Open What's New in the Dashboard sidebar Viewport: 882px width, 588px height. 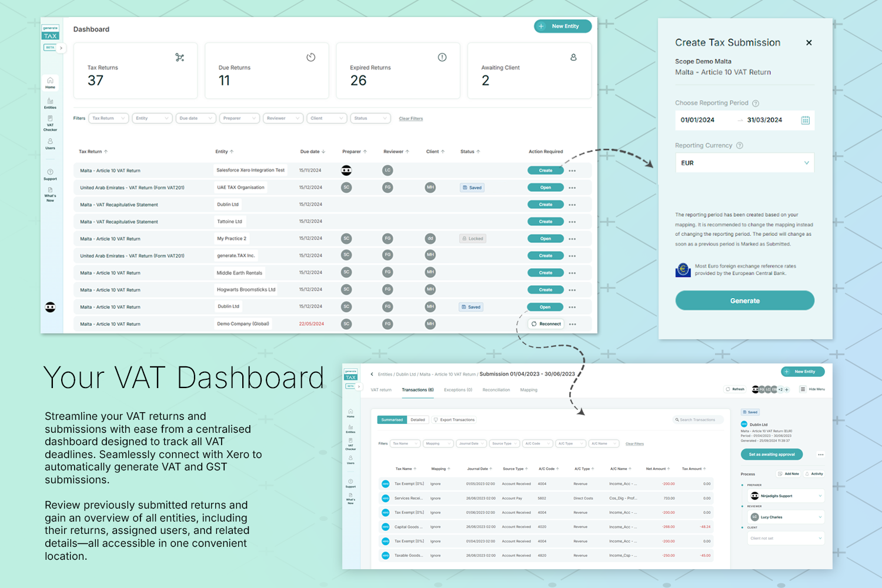[x=51, y=195]
